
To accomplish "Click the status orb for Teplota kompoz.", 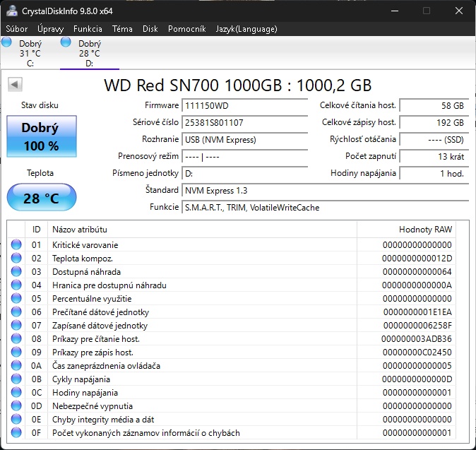I will coord(16,258).
